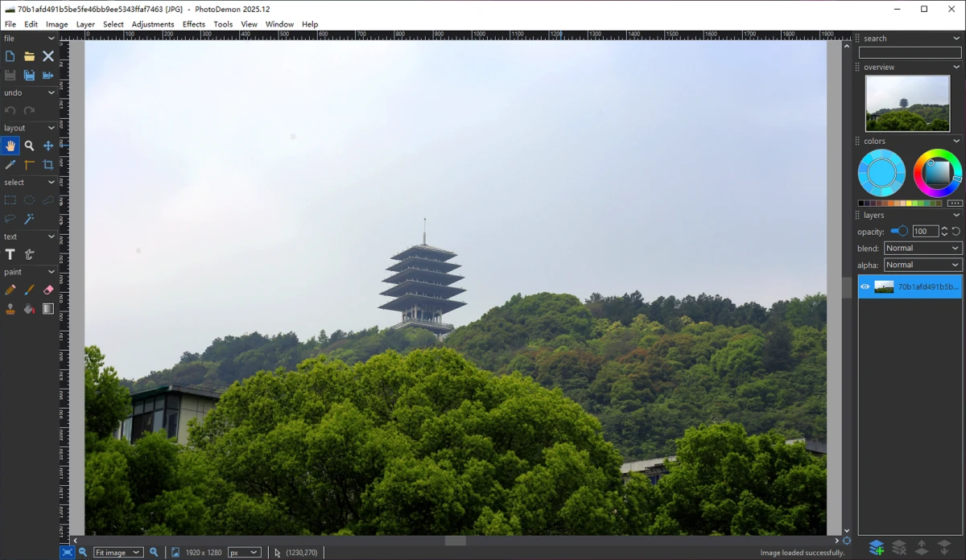This screenshot has width=966, height=560.
Task: Collapse the text tool panel
Action: pos(52,237)
